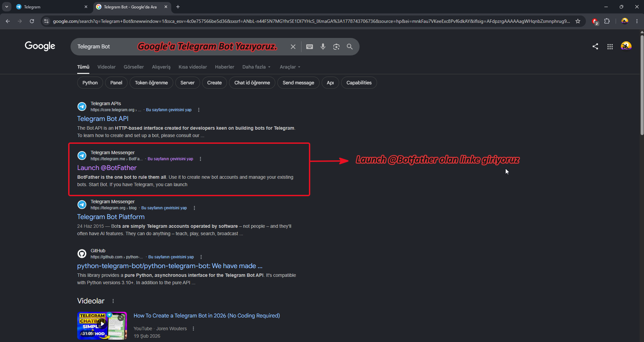644x342 pixels.
Task: Open Videolar section options menu
Action: pyautogui.click(x=113, y=301)
